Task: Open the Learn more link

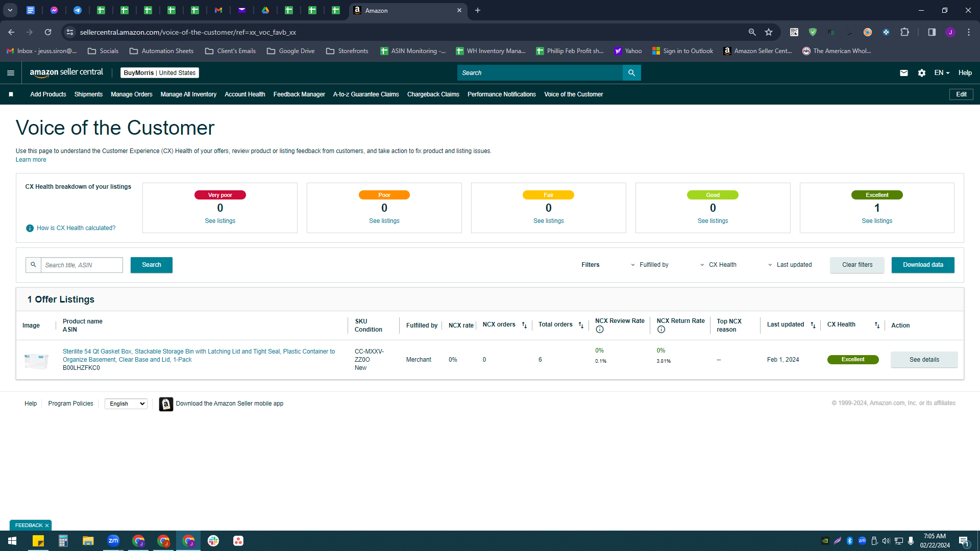Action: (x=31, y=160)
